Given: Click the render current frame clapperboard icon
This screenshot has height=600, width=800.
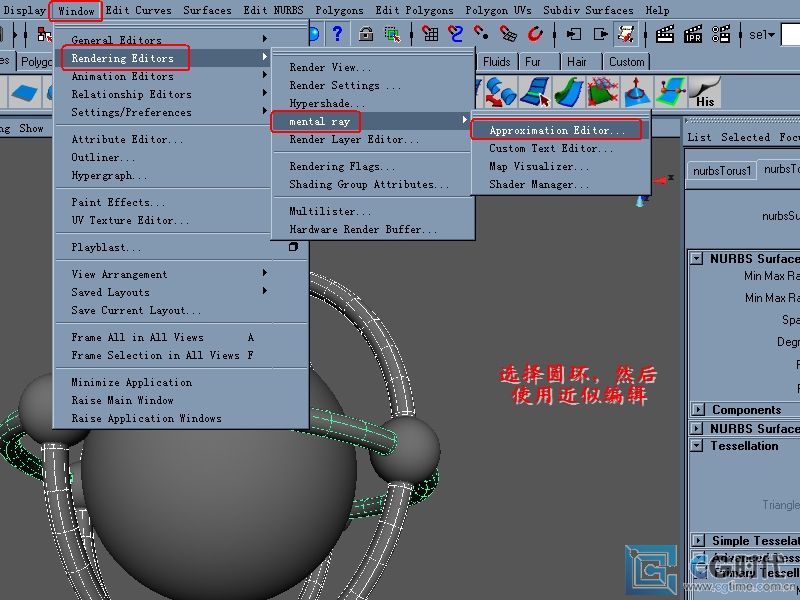Looking at the screenshot, I should [x=665, y=34].
